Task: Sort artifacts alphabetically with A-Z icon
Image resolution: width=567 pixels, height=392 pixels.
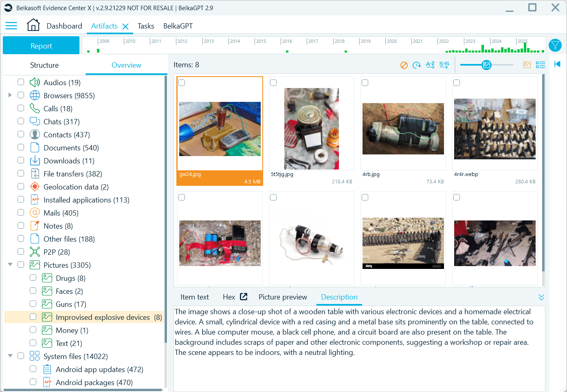Action: pos(430,64)
